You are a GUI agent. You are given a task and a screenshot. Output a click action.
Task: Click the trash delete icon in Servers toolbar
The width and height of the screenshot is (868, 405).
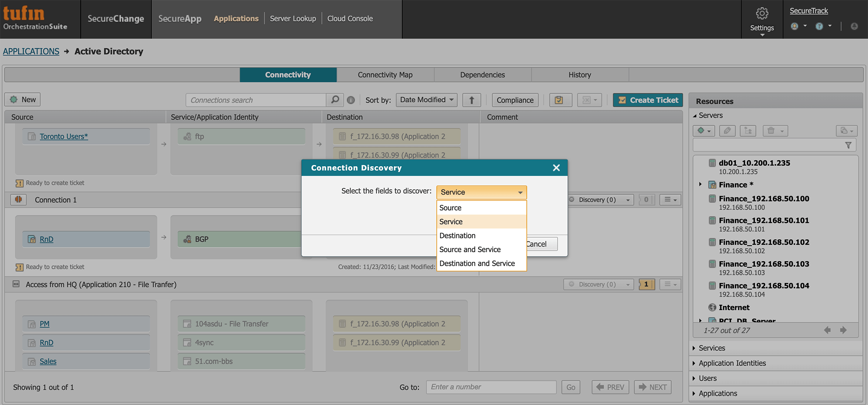click(774, 131)
